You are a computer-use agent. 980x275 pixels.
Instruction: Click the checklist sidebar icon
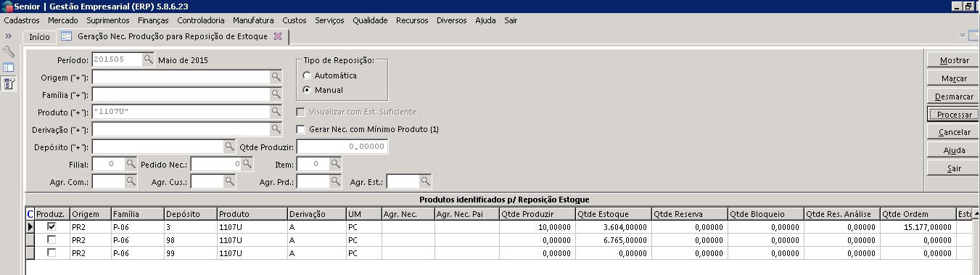coord(9,83)
